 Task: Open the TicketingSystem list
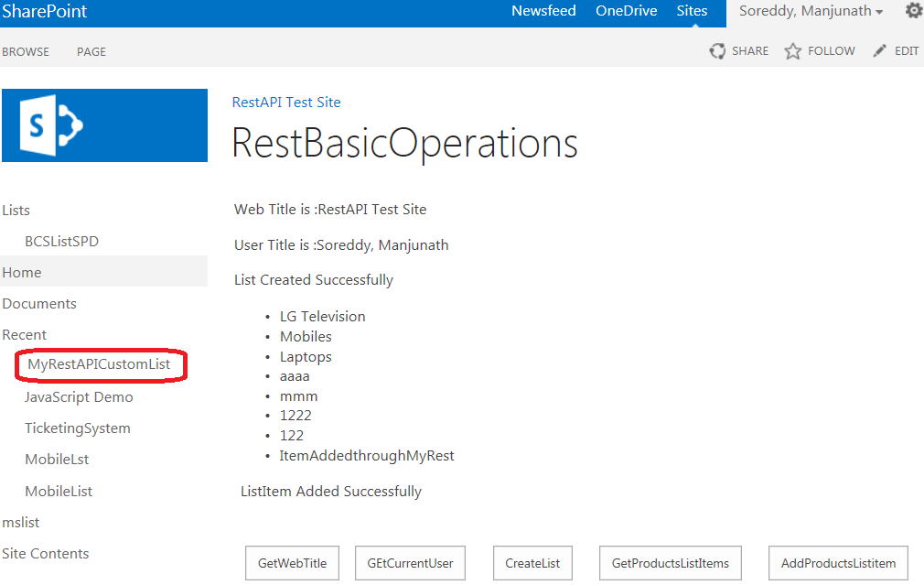(78, 428)
